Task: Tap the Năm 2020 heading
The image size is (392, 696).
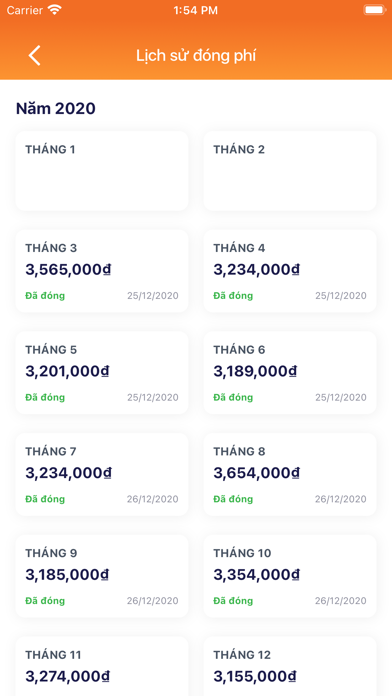Action: 56,108
